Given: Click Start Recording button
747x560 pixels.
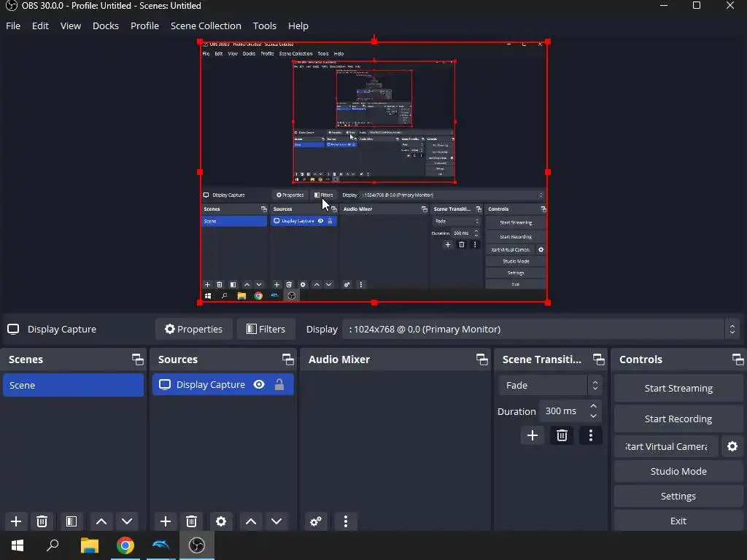Looking at the screenshot, I should coord(678,419).
